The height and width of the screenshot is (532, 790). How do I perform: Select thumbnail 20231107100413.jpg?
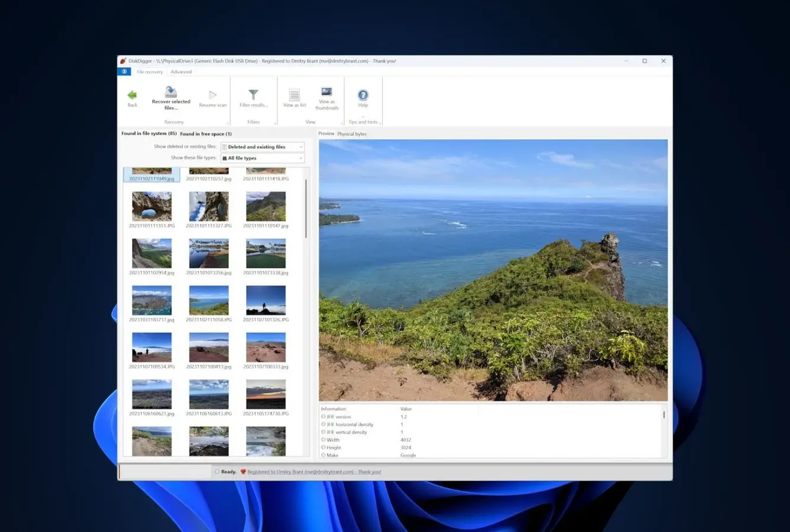[x=209, y=351]
